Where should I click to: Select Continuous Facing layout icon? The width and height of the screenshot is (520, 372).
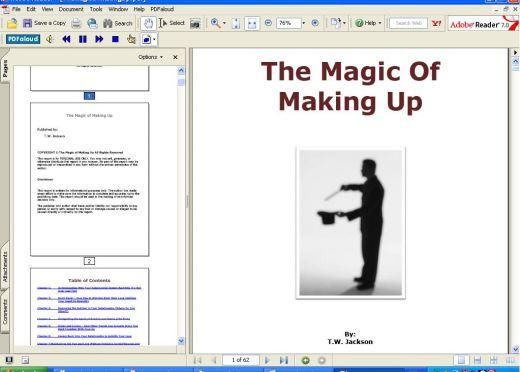pyautogui.click(x=494, y=360)
